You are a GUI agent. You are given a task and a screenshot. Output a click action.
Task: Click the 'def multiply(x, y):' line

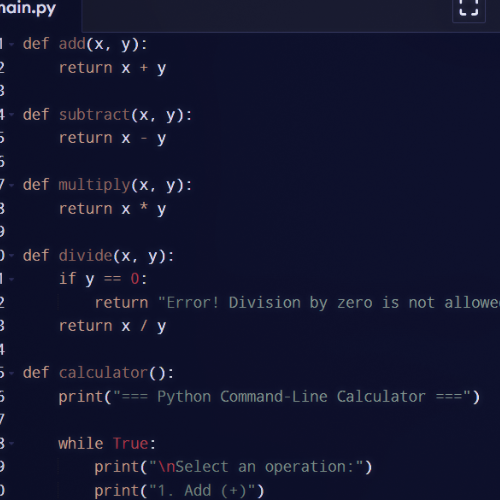point(107,185)
